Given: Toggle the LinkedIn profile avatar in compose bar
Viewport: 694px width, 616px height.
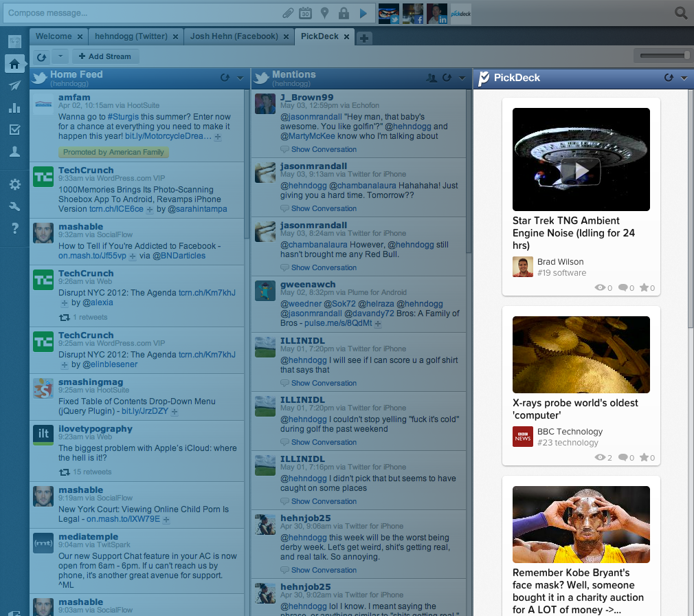Looking at the screenshot, I should coord(436,13).
